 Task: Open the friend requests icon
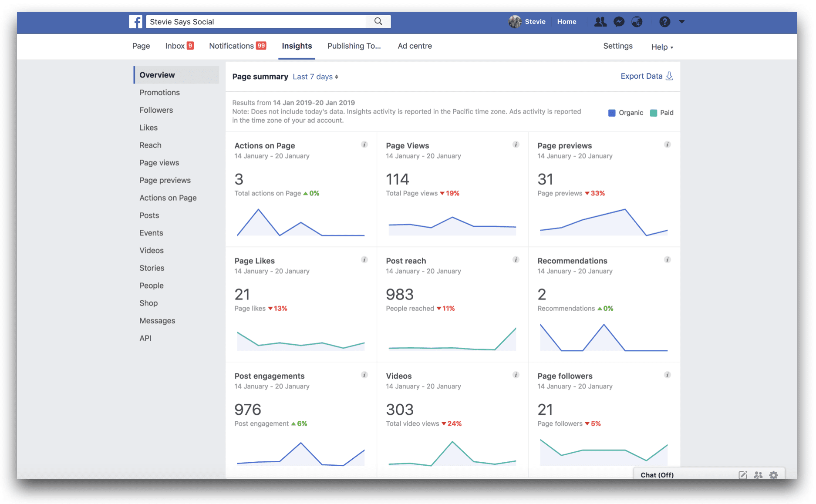600,21
